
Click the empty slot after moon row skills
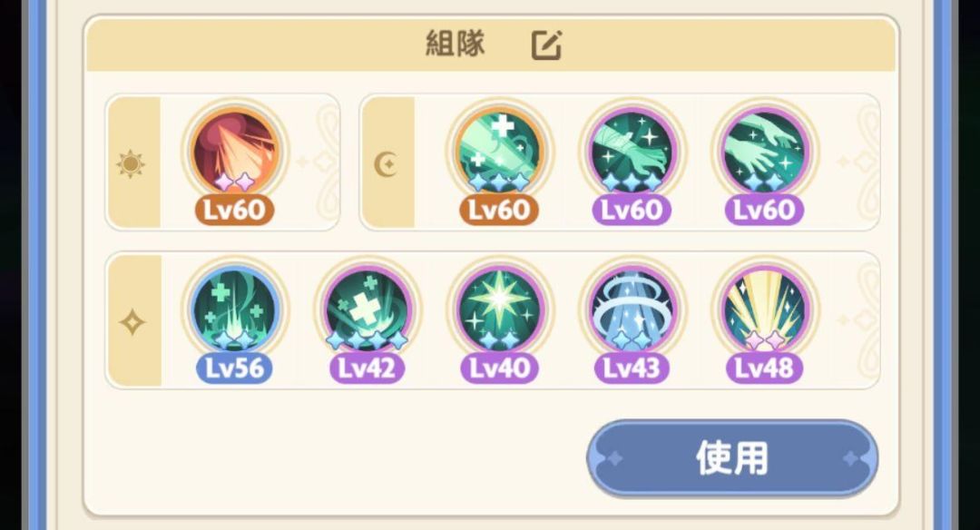point(858,162)
